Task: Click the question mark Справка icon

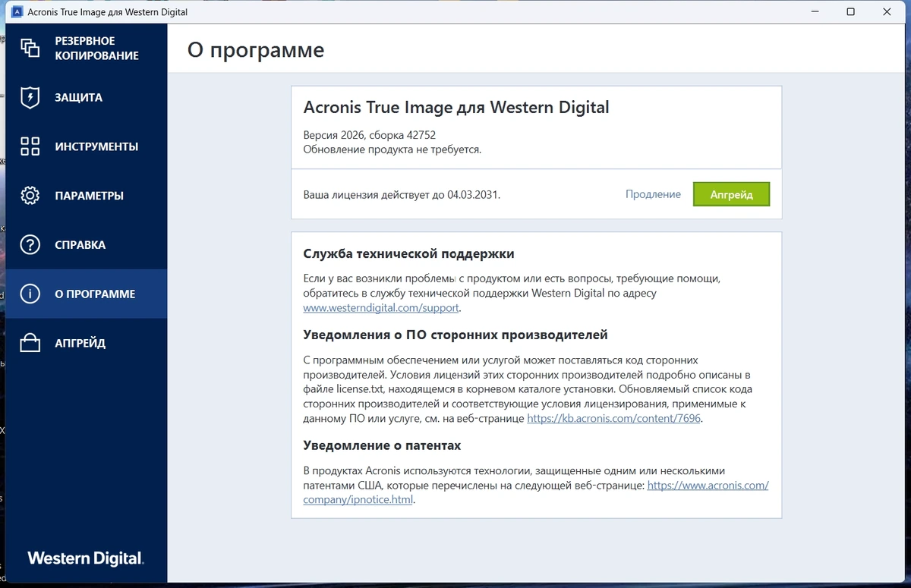Action: pyautogui.click(x=30, y=245)
